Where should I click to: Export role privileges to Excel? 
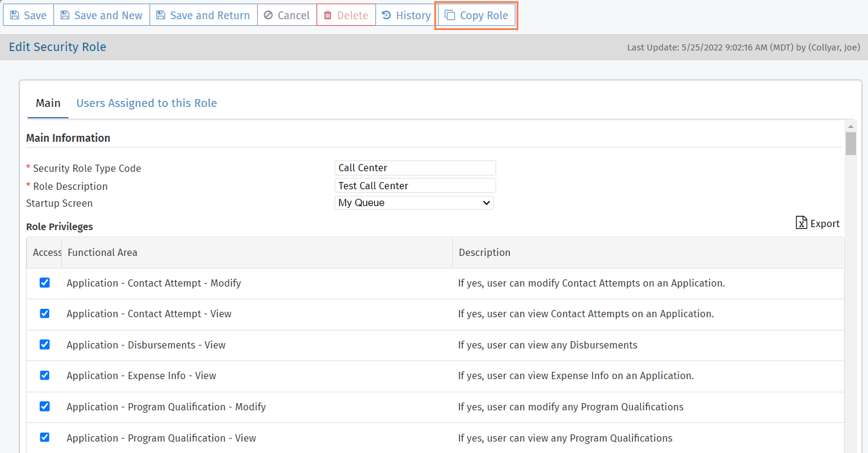click(x=818, y=223)
